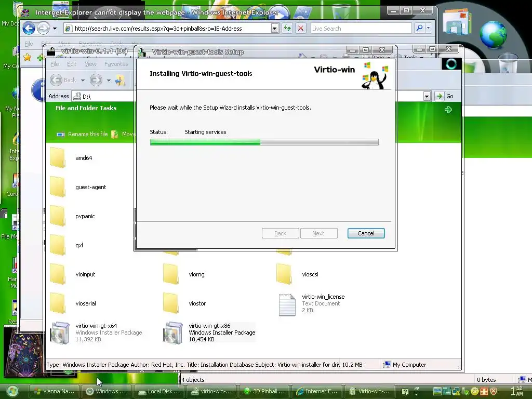Switch to 3D Pinball taskbar button
Image resolution: width=532 pixels, height=399 pixels.
point(264,391)
